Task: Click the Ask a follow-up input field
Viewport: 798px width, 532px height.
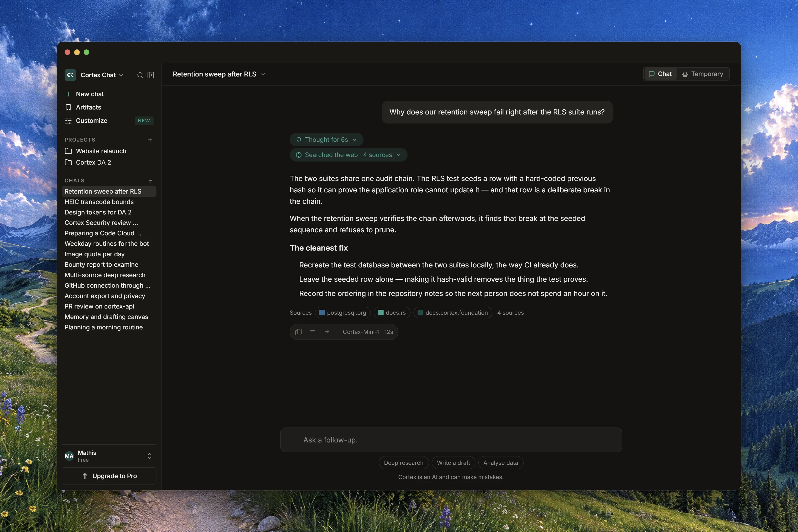Action: coord(451,440)
